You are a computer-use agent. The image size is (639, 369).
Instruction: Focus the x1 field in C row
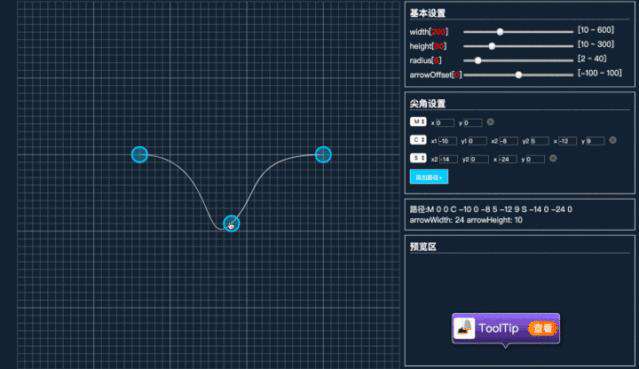tap(448, 141)
